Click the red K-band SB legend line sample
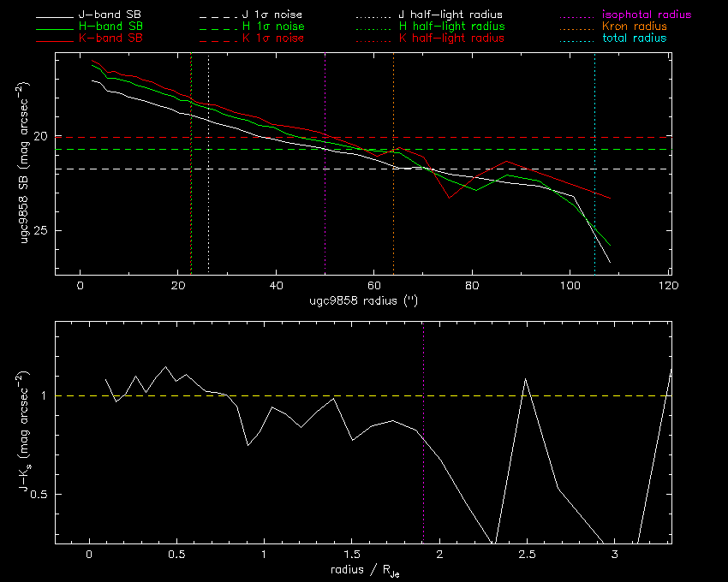This screenshot has height=582, width=728. coord(55,41)
